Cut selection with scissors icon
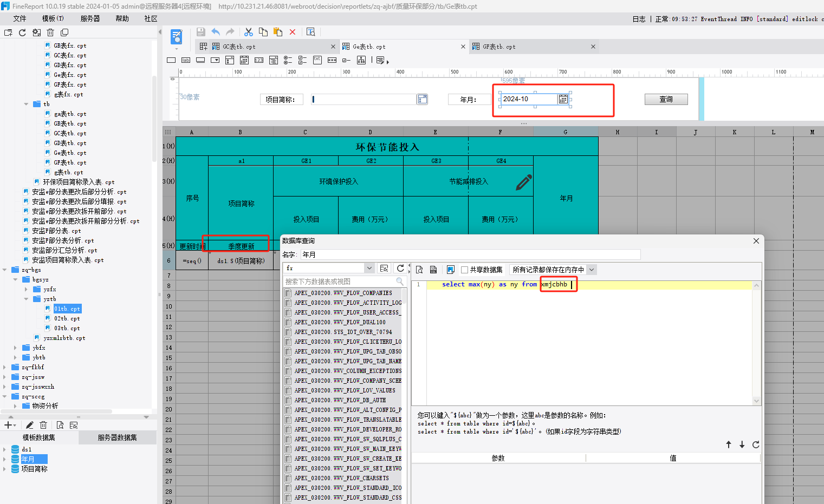This screenshot has height=504, width=824. point(249,32)
